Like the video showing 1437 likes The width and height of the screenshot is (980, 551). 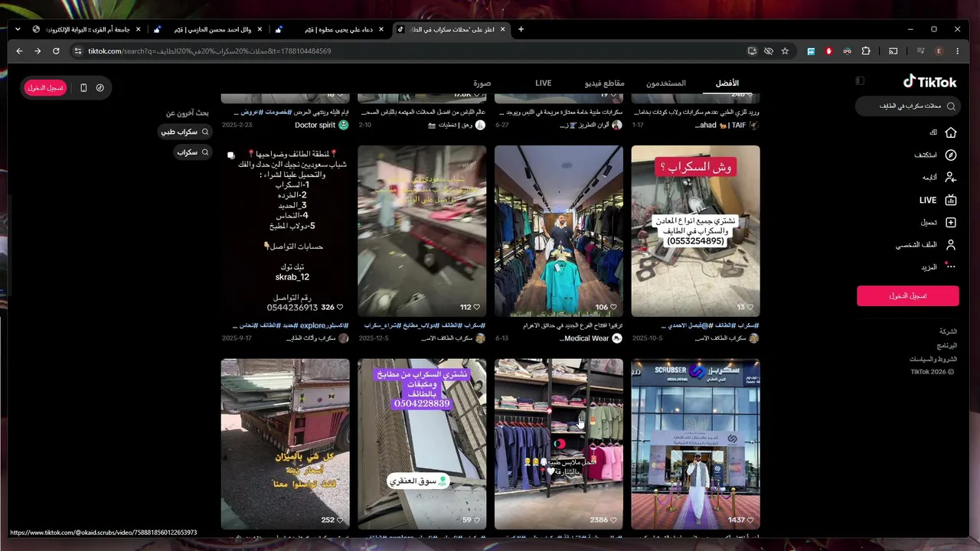(751, 520)
